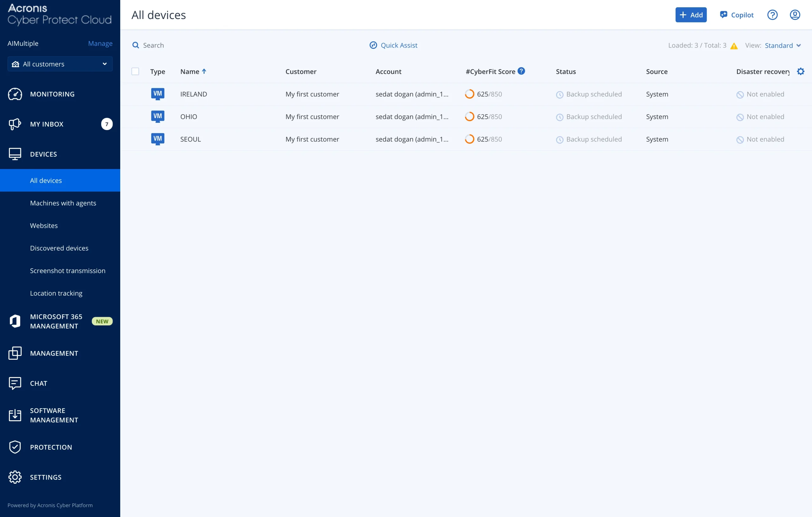
Task: Click the Loaded 3 / Total 3 text
Action: 697,45
